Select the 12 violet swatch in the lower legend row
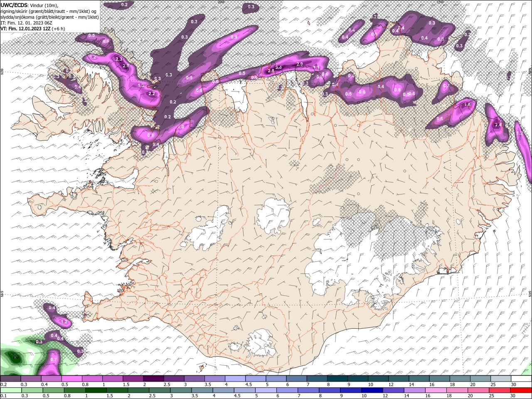The image size is (532, 399). click(x=393, y=390)
